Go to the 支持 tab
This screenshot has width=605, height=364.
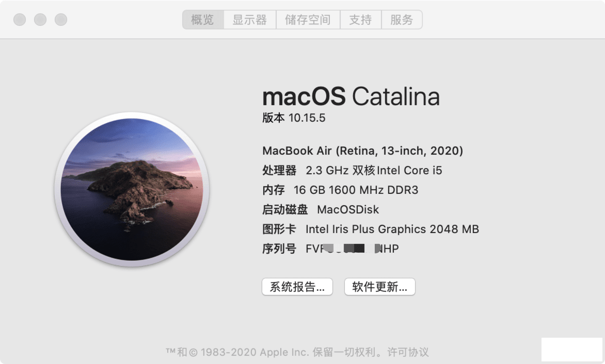[x=361, y=20]
